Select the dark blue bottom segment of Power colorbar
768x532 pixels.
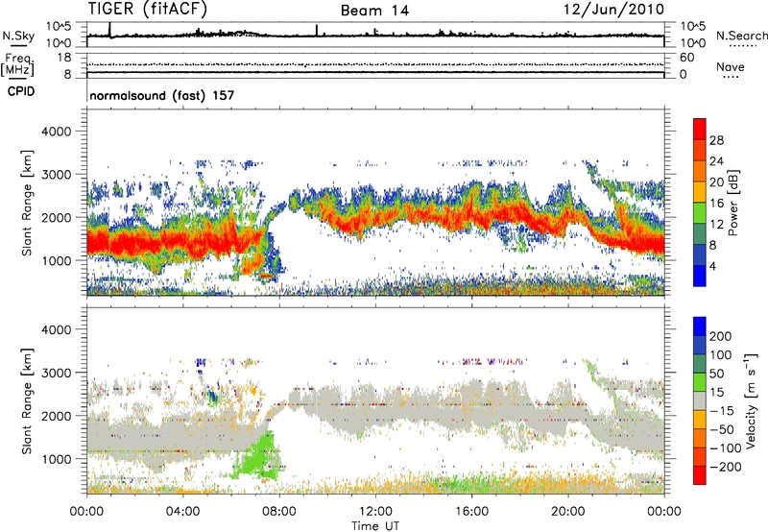[x=700, y=276]
